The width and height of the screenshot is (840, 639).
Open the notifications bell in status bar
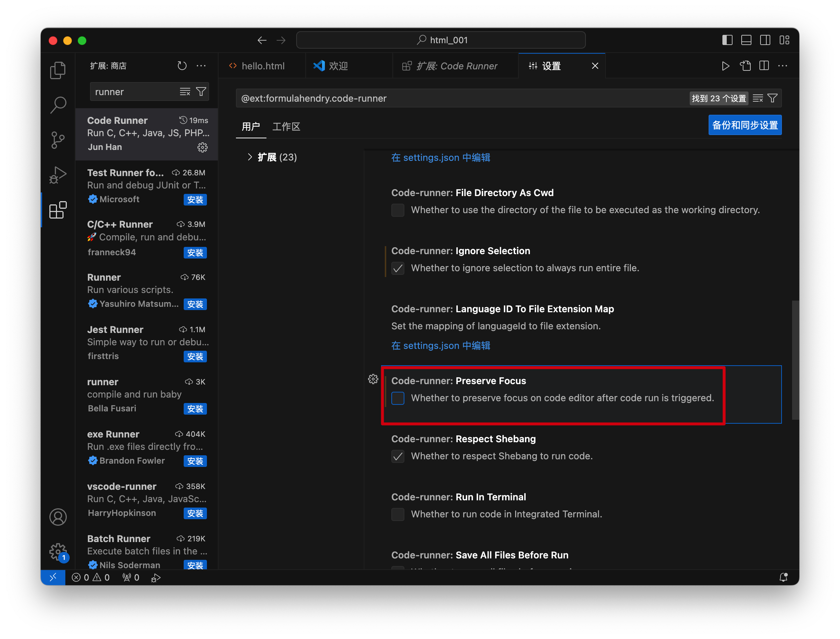pos(783,577)
